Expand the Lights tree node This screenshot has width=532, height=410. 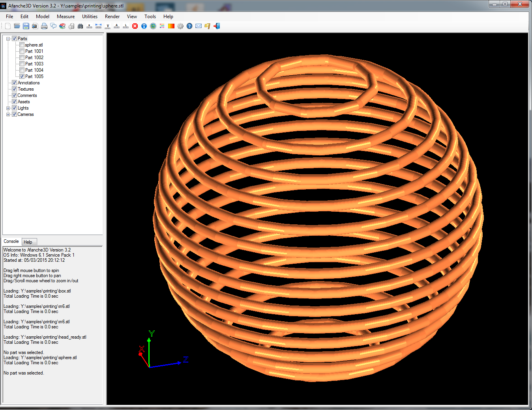8,108
